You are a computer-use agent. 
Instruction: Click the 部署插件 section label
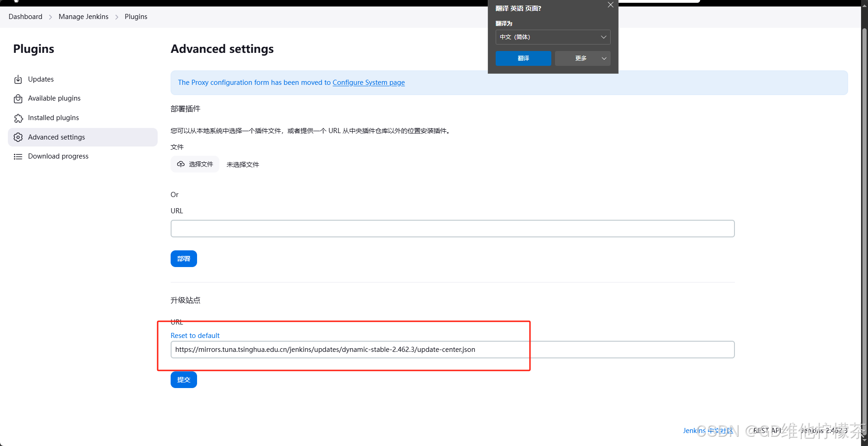tap(185, 109)
